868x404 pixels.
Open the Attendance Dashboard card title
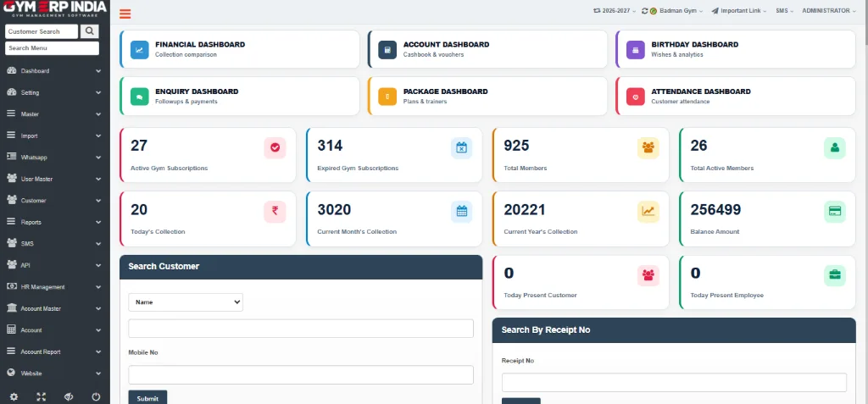(701, 91)
